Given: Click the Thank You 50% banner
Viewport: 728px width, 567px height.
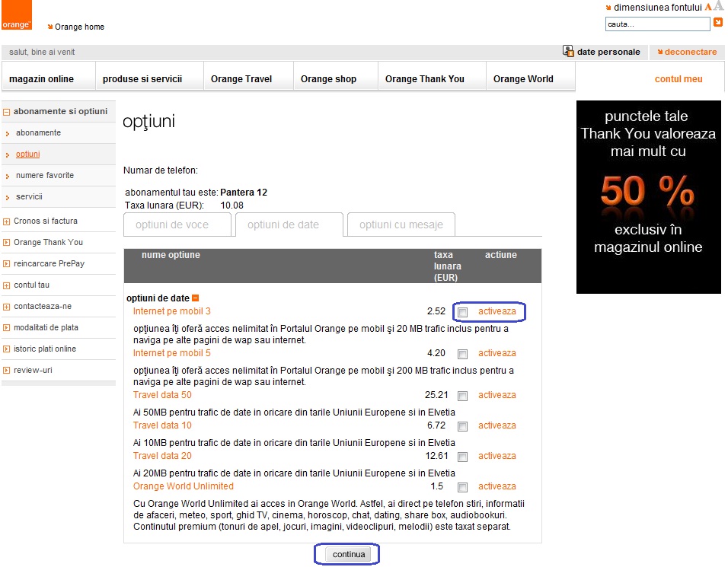Looking at the screenshot, I should [x=648, y=196].
